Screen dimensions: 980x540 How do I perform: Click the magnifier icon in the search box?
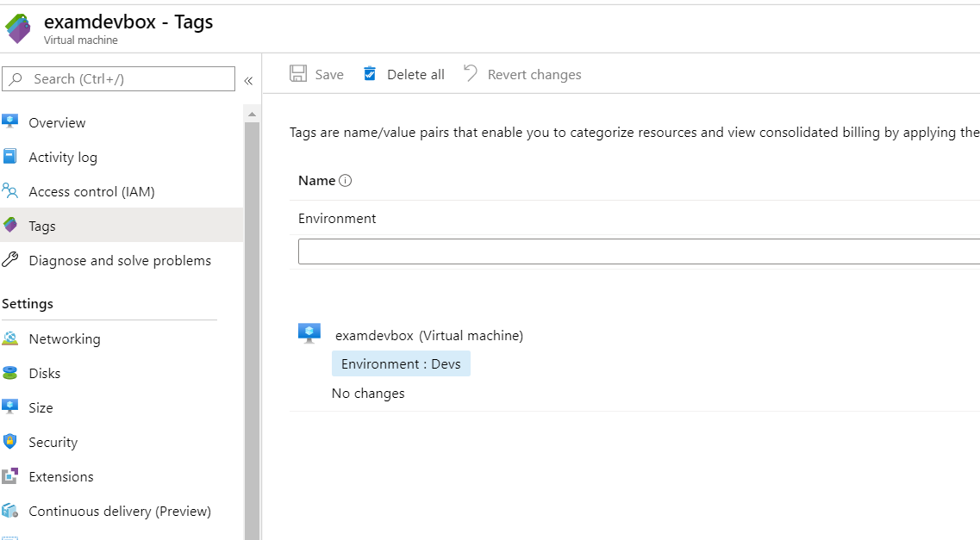pyautogui.click(x=16, y=78)
